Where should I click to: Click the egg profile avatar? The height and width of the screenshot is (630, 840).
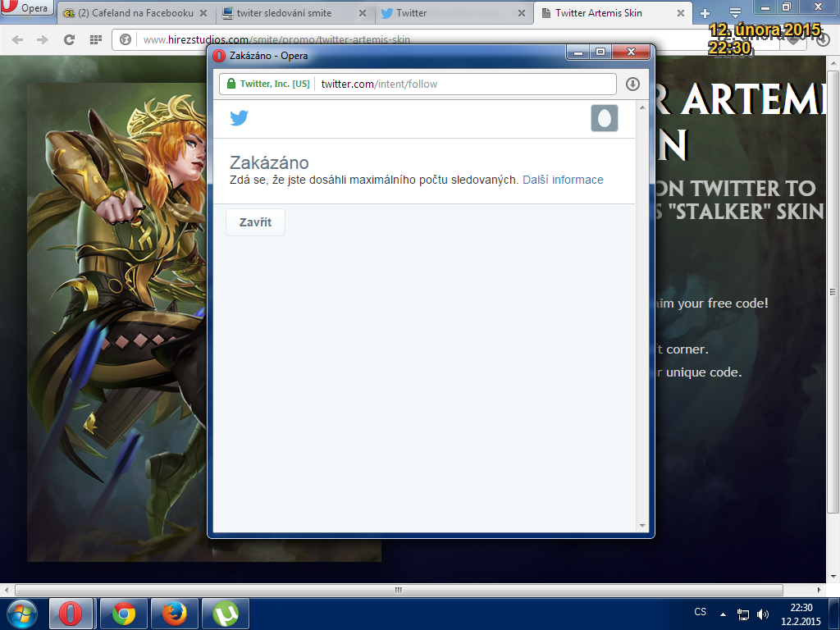[x=605, y=118]
